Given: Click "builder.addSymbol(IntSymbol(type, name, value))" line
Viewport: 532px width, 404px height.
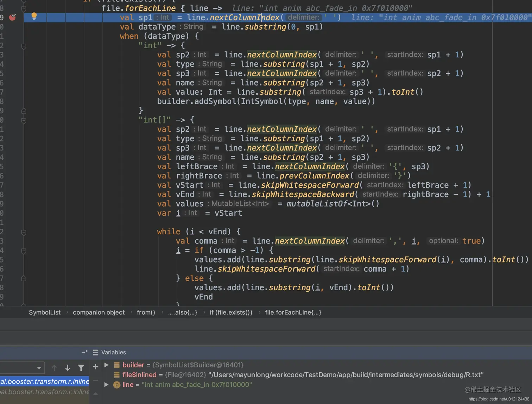Looking at the screenshot, I should click(x=266, y=101).
